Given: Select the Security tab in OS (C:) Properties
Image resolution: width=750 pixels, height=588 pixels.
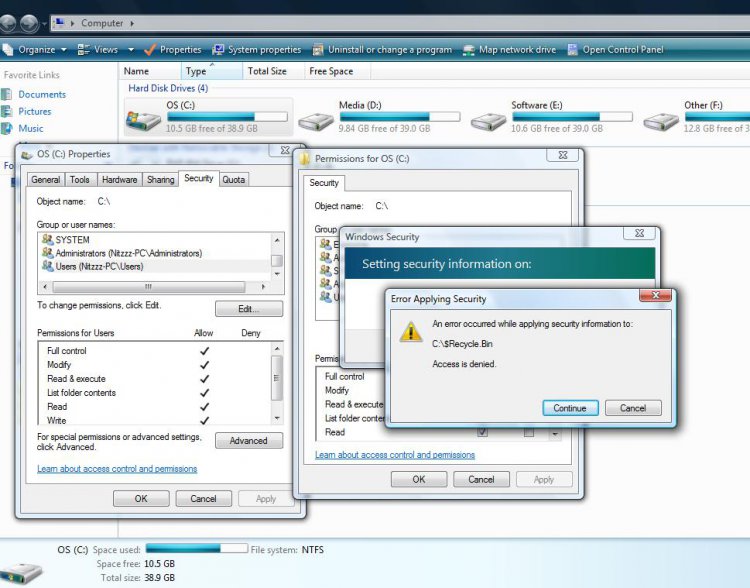Looking at the screenshot, I should (x=199, y=178).
